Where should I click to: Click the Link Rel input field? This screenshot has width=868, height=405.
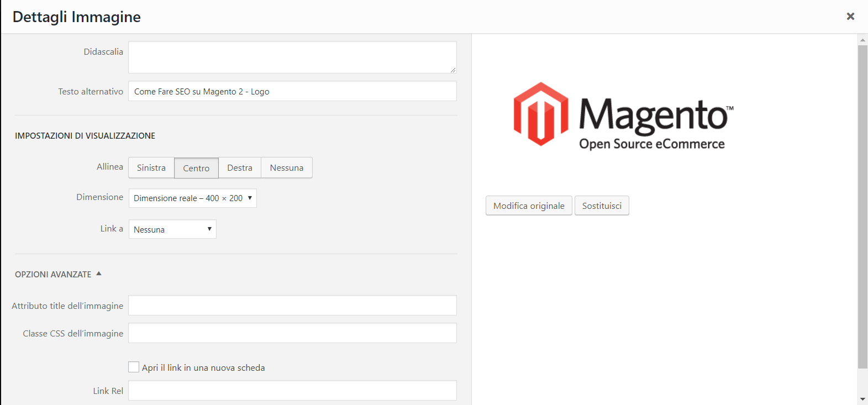(x=292, y=391)
